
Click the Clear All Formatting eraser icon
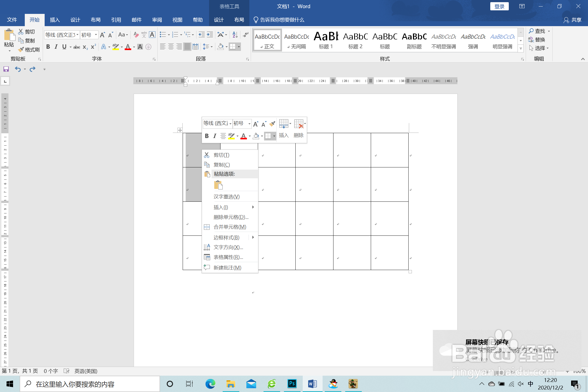pyautogui.click(x=136, y=35)
